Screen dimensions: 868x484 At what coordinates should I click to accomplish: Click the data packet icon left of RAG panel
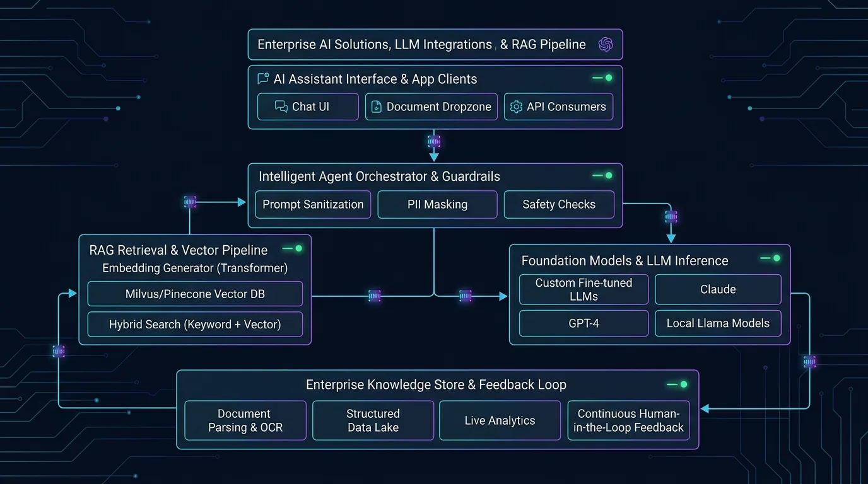click(58, 352)
